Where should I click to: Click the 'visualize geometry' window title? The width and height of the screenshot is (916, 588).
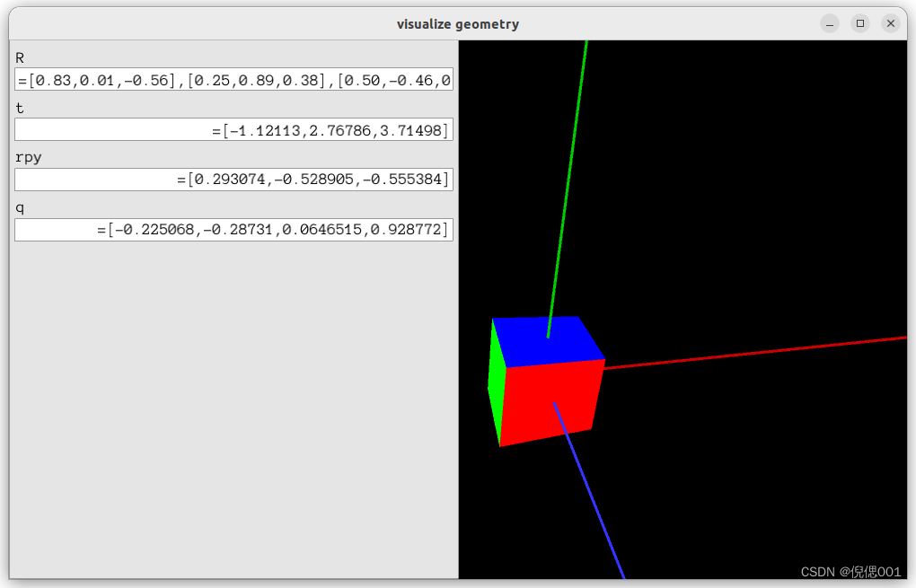click(457, 24)
